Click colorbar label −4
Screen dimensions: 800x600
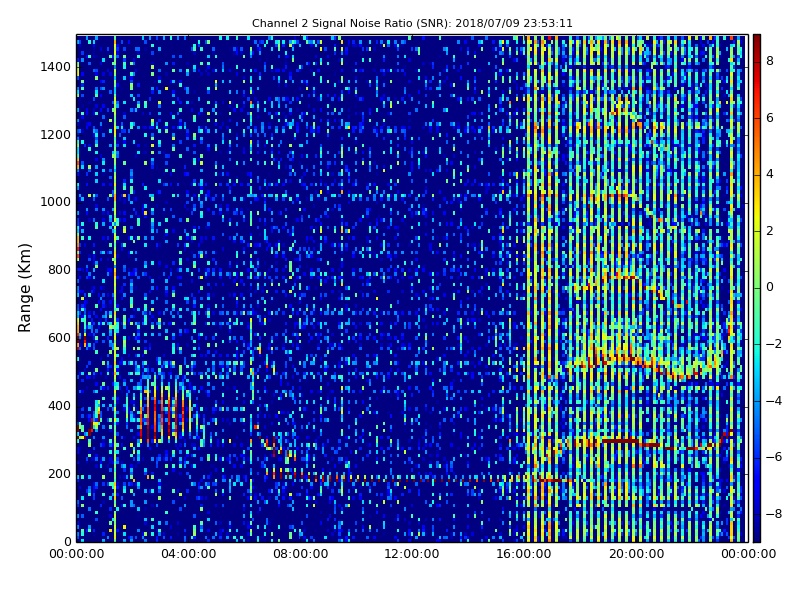[774, 401]
